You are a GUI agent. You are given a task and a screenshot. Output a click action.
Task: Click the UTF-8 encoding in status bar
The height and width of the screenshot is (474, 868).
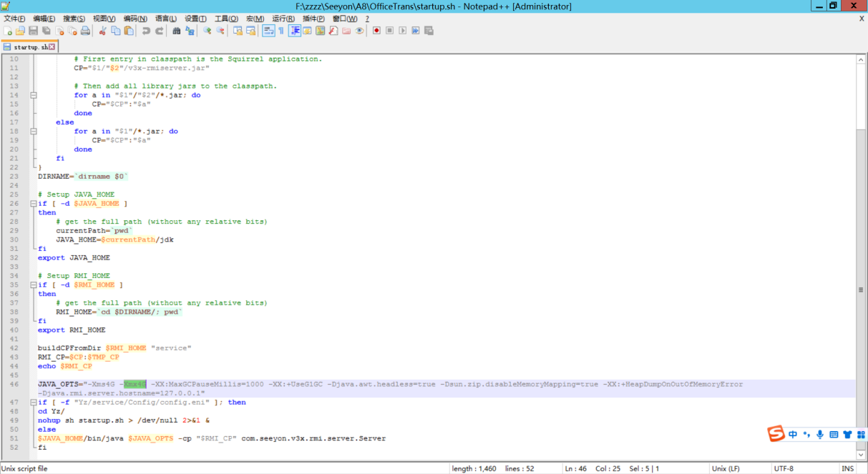pyautogui.click(x=783, y=468)
